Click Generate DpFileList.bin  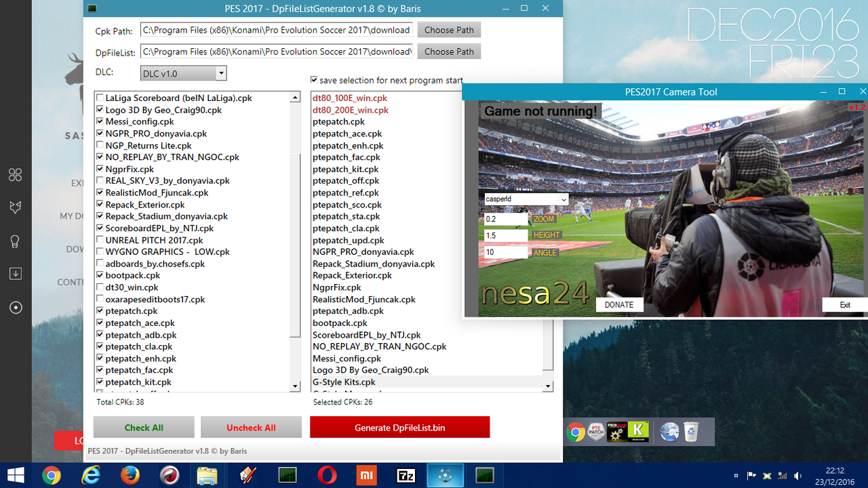click(400, 428)
